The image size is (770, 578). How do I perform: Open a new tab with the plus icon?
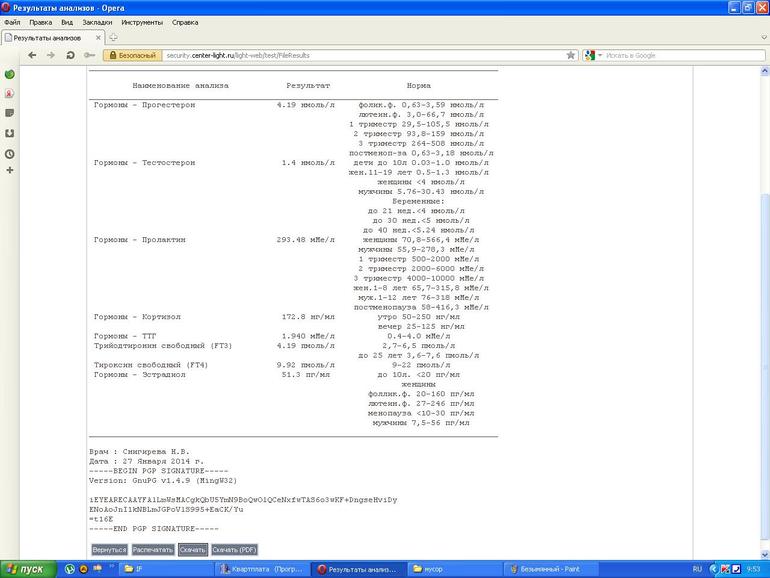point(113,37)
